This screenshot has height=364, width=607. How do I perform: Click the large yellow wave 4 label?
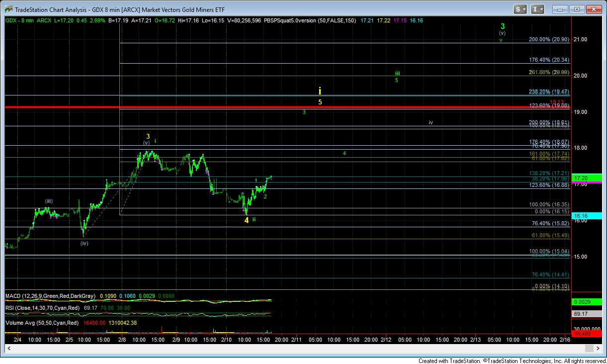click(x=246, y=220)
